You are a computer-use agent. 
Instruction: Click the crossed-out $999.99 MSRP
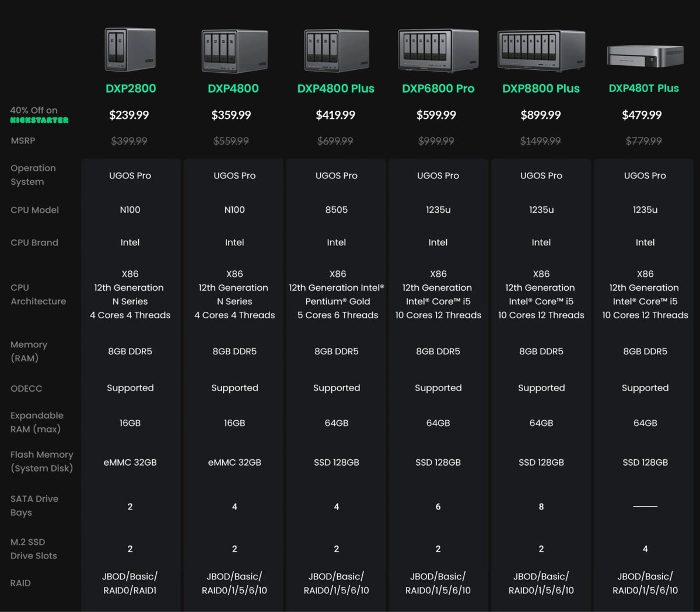tap(436, 141)
